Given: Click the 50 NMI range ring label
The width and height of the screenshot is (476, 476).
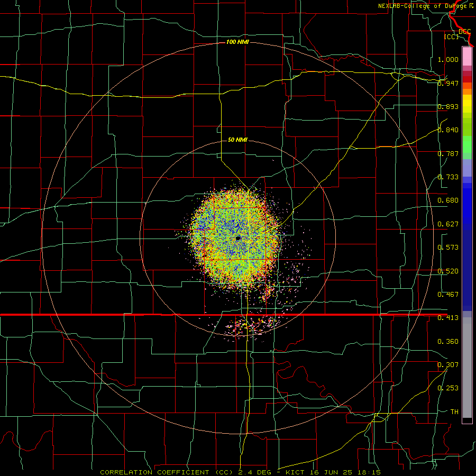Looking at the screenshot, I should click(x=237, y=140).
